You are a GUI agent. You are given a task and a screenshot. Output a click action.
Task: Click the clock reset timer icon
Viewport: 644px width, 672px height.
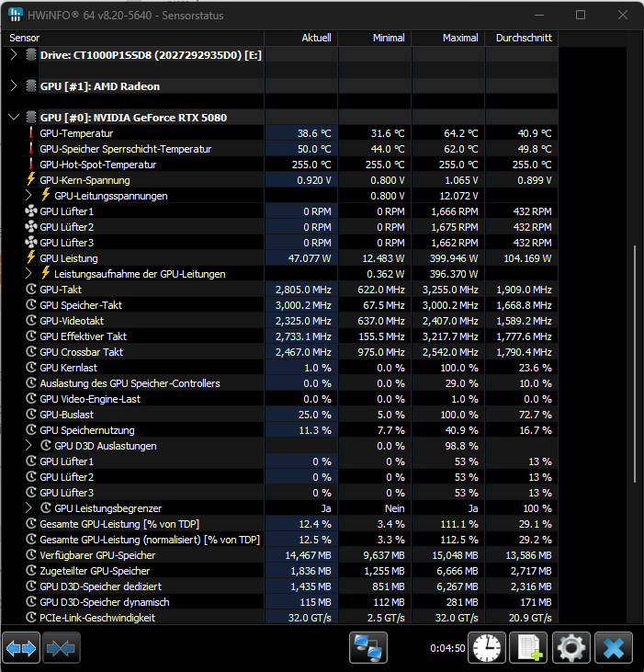coord(487,648)
